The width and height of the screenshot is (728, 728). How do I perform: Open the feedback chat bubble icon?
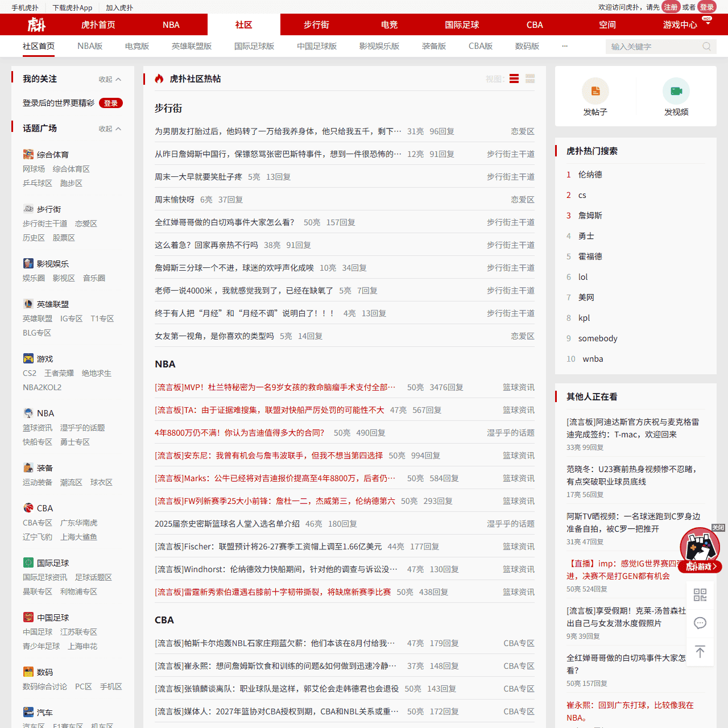coord(700,623)
